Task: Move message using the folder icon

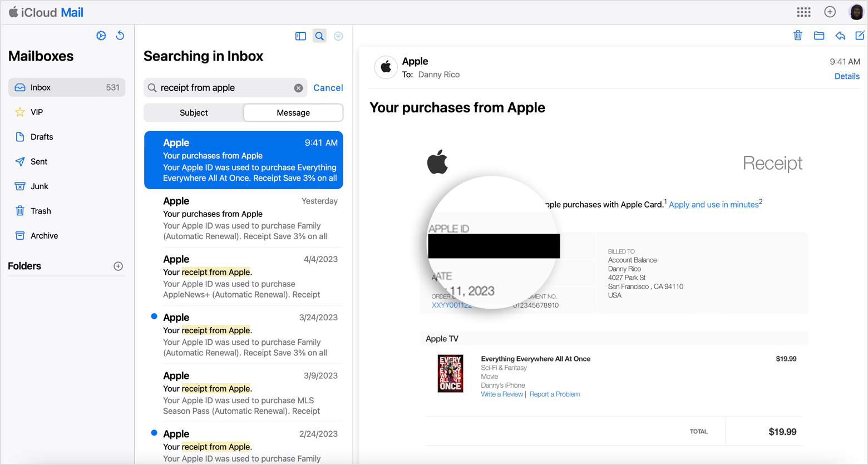Action: pyautogui.click(x=819, y=36)
